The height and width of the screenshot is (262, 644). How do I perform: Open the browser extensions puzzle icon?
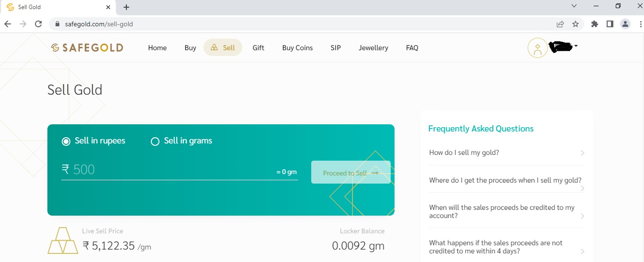tap(595, 24)
